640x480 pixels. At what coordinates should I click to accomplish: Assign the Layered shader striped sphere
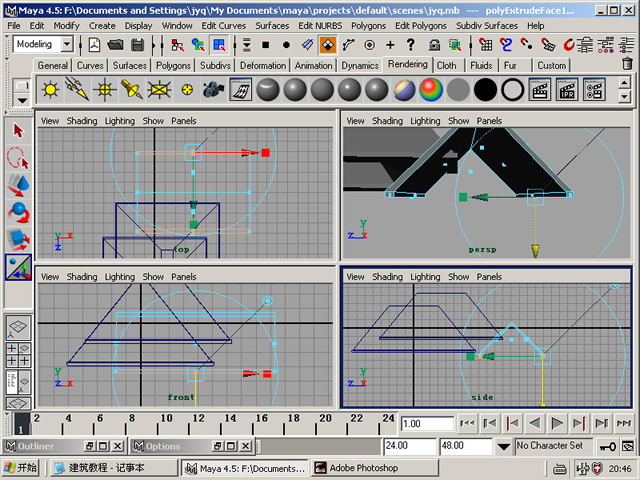(404, 89)
